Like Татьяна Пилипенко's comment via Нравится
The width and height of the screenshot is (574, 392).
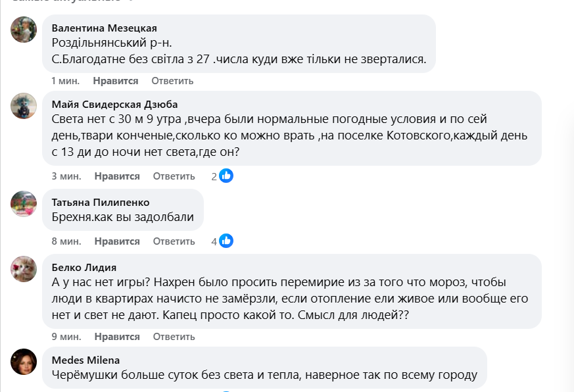[117, 241]
